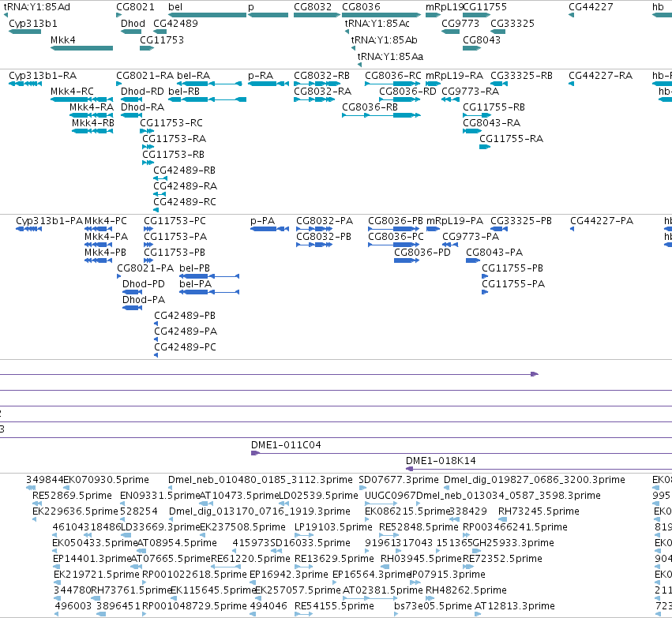672x618 pixels.
Task: Select the CG8032-RA transcript
Action: click(x=314, y=99)
